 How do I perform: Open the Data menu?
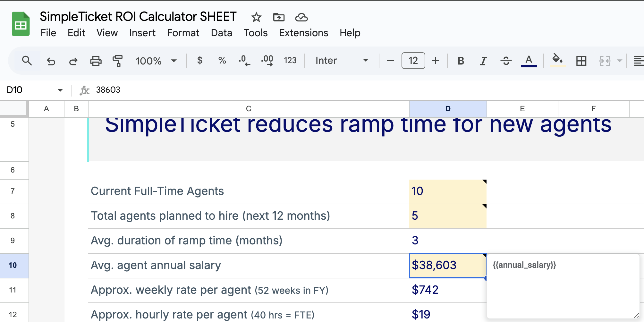(x=222, y=33)
